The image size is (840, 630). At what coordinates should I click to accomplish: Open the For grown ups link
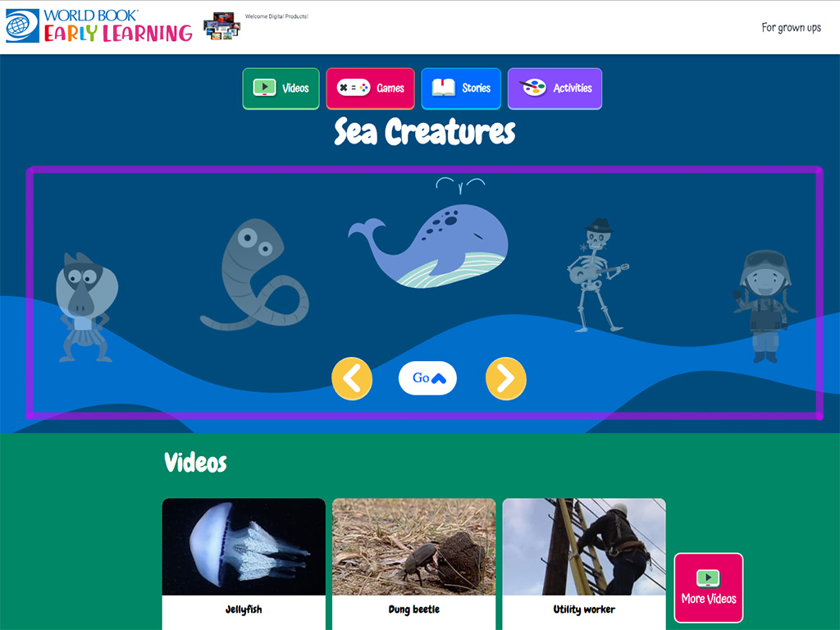click(x=792, y=27)
